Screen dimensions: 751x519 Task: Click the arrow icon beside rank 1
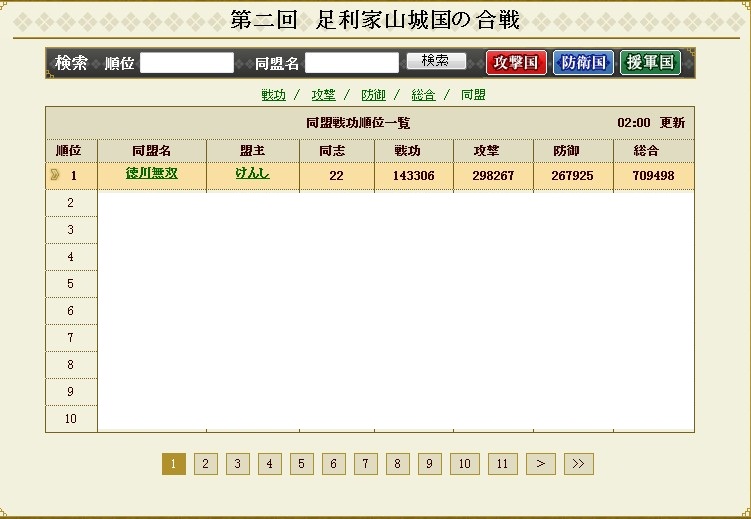click(x=55, y=175)
